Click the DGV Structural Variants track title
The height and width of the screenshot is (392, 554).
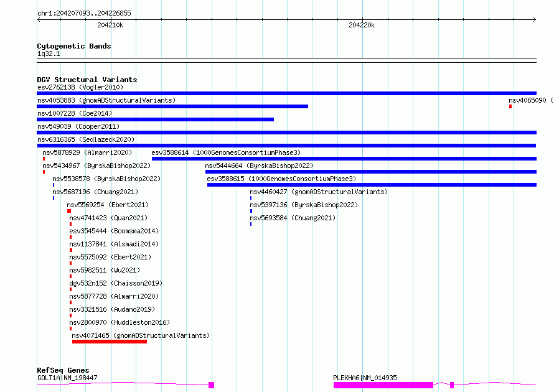[x=87, y=80]
